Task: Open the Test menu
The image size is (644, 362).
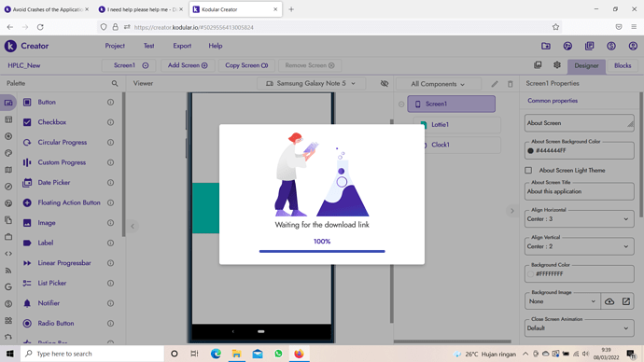Action: [148, 46]
